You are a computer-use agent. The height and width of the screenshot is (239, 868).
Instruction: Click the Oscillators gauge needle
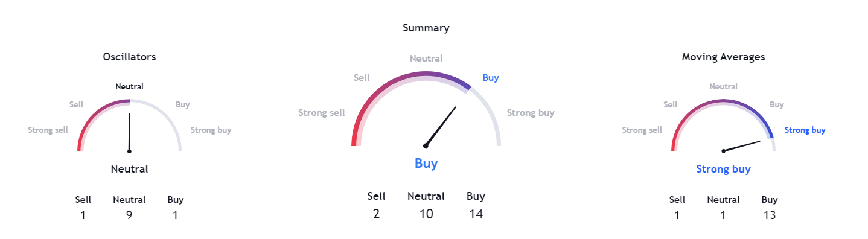point(129,131)
